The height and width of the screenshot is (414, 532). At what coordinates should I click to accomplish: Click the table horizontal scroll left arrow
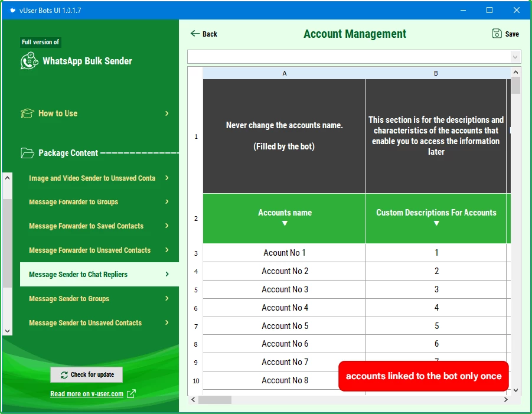point(193,399)
